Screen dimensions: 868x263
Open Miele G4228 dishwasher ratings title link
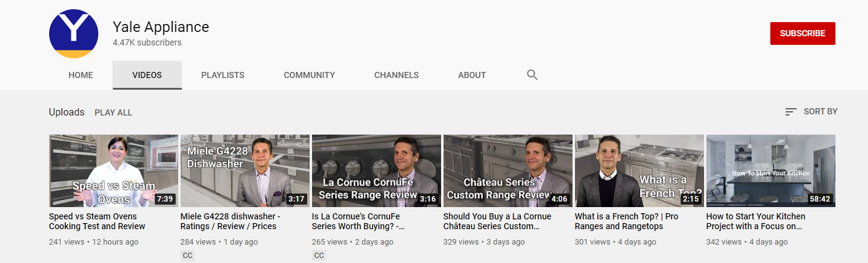click(230, 221)
